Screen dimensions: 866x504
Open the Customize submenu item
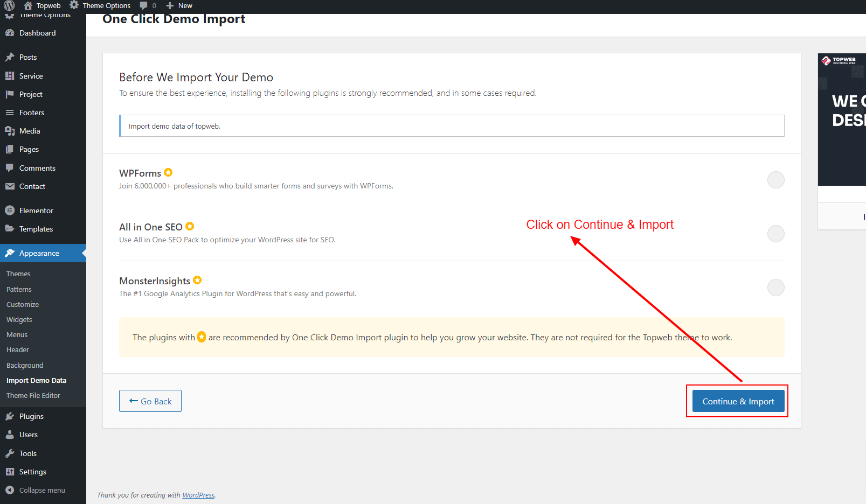23,304
